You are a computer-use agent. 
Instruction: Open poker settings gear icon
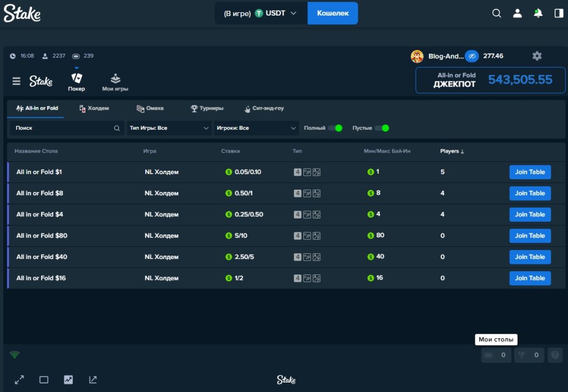[536, 56]
